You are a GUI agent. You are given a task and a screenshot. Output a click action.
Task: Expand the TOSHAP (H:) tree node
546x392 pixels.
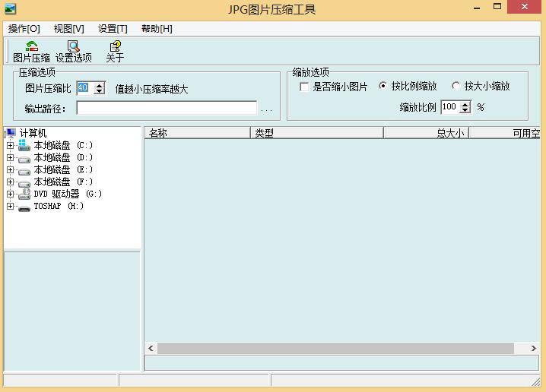click(x=10, y=207)
